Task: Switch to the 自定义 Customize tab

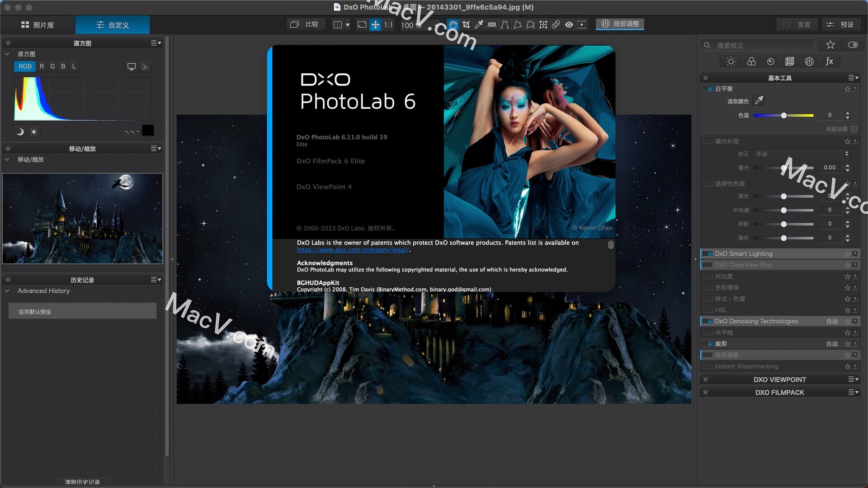Action: [x=113, y=25]
